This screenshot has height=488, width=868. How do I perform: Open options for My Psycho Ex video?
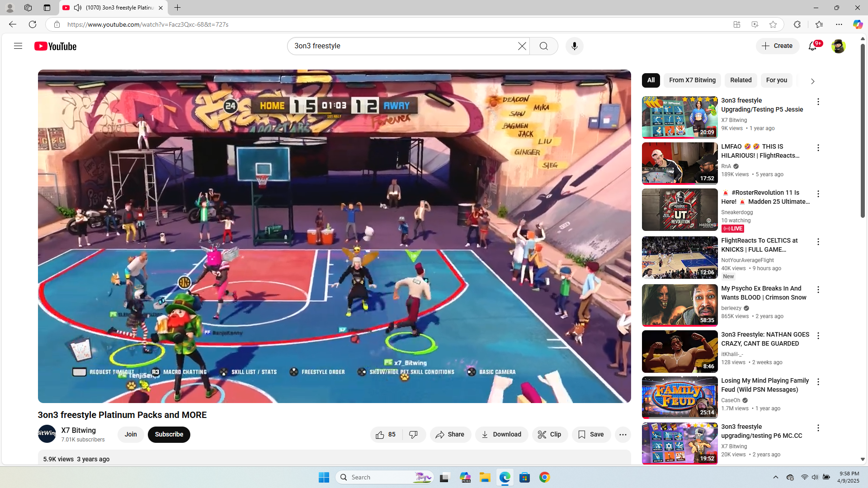point(818,290)
